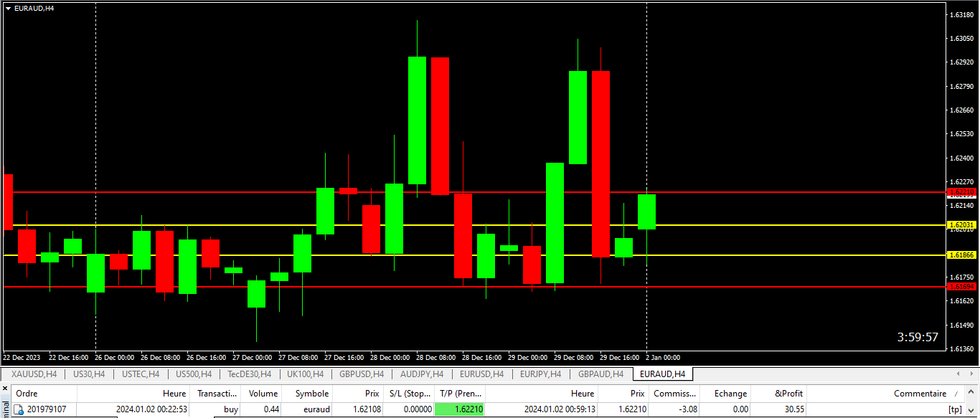The height and width of the screenshot is (418, 980).
Task: Sort by the &Profit column header
Action: pyautogui.click(x=789, y=394)
